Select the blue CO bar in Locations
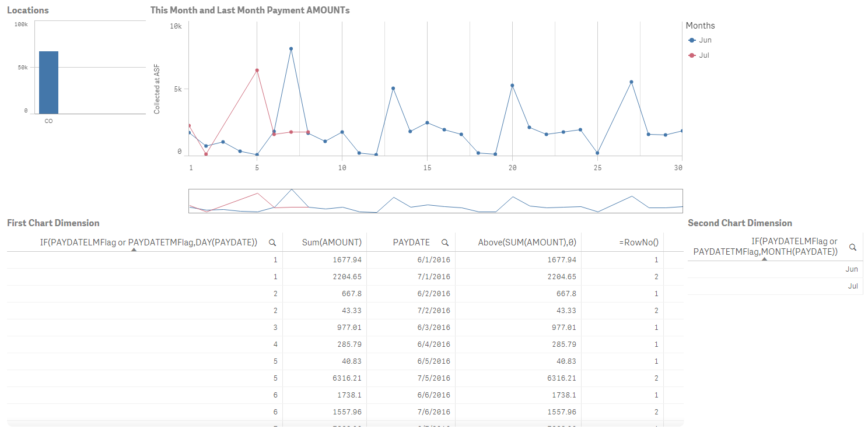 (49, 82)
